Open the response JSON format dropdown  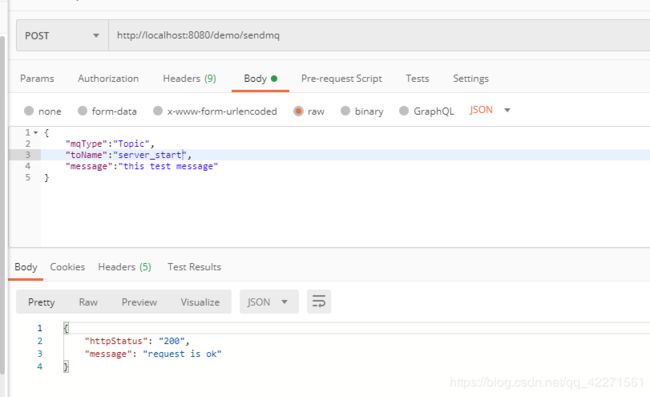(269, 302)
